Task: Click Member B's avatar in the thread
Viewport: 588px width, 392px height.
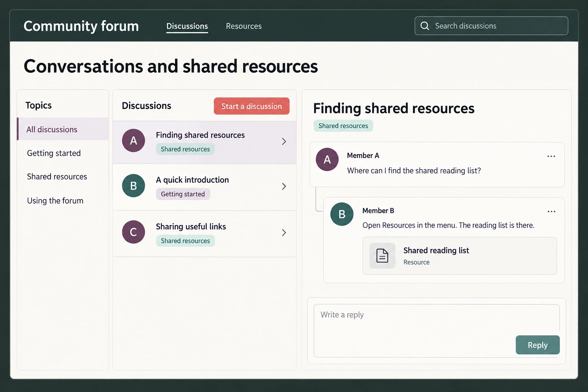Action: pyautogui.click(x=342, y=214)
